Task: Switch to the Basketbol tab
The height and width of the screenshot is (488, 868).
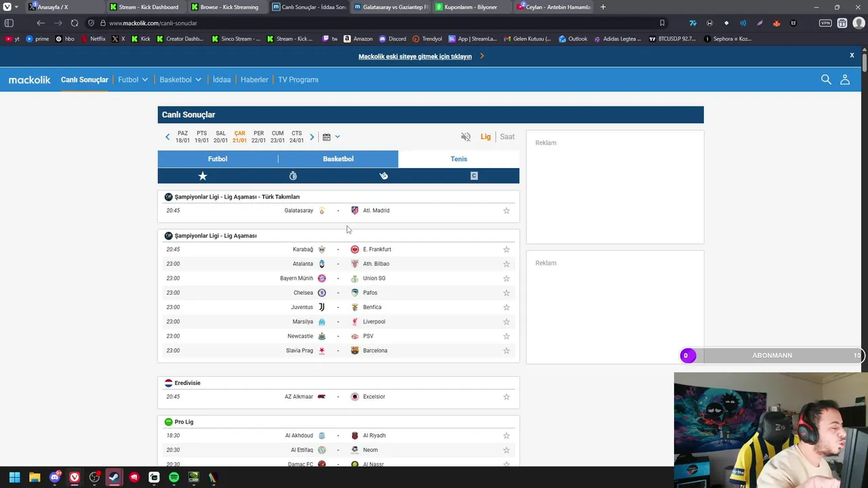Action: click(x=338, y=159)
